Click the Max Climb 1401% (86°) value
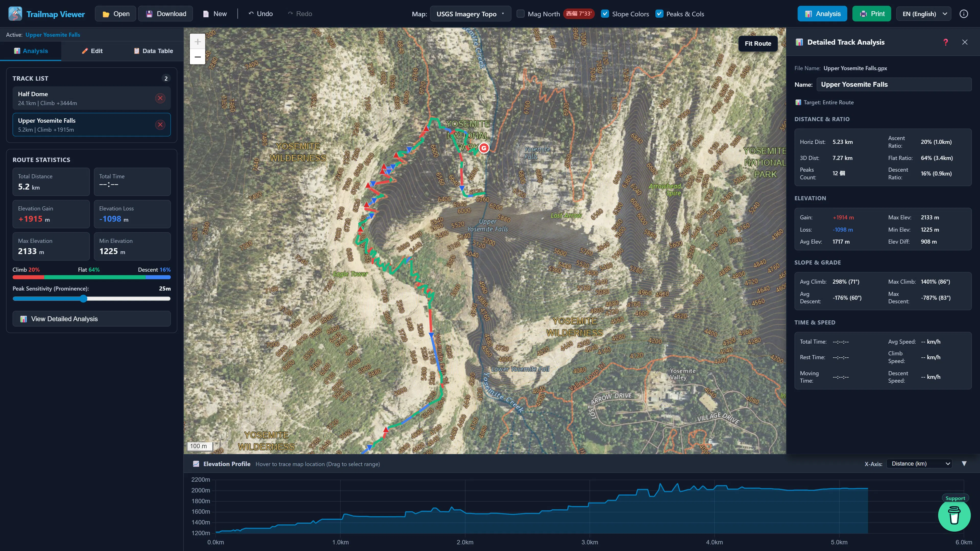This screenshot has height=551, width=980. click(x=935, y=282)
